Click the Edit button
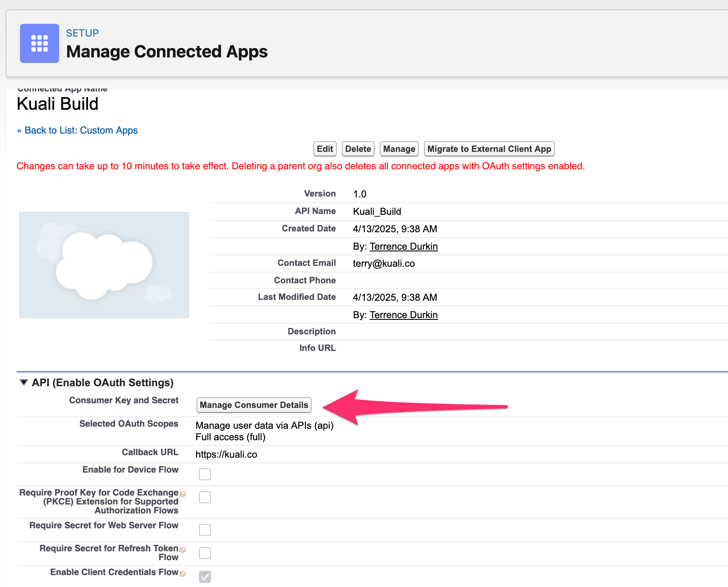 [324, 149]
